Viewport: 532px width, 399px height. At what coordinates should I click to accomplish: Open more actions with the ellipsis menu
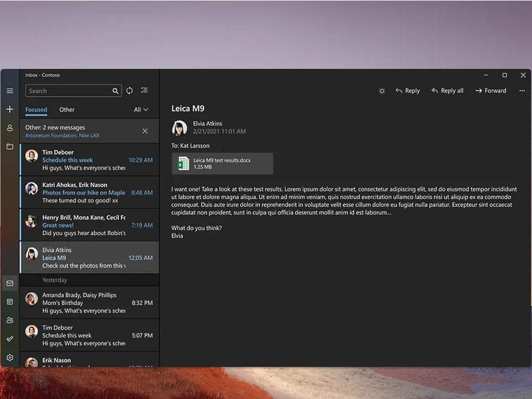click(522, 90)
